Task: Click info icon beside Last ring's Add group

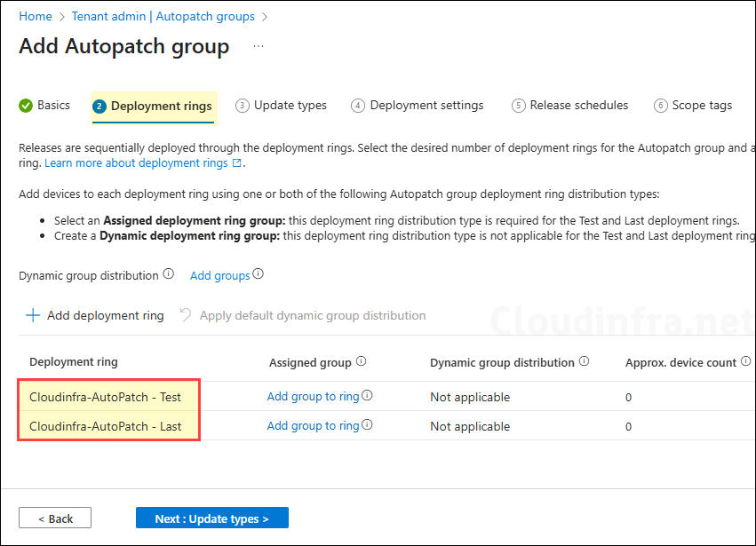Action: pyautogui.click(x=367, y=425)
